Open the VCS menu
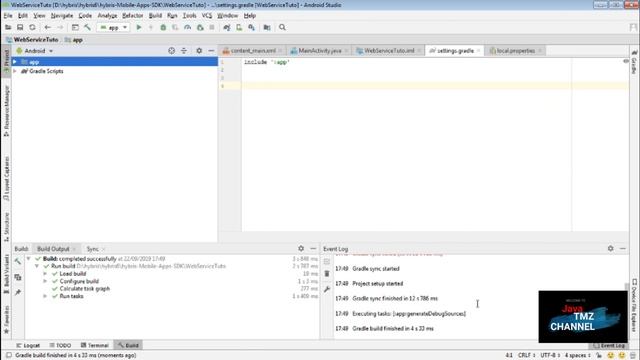Viewport: 640px width, 360px height. 207,16
